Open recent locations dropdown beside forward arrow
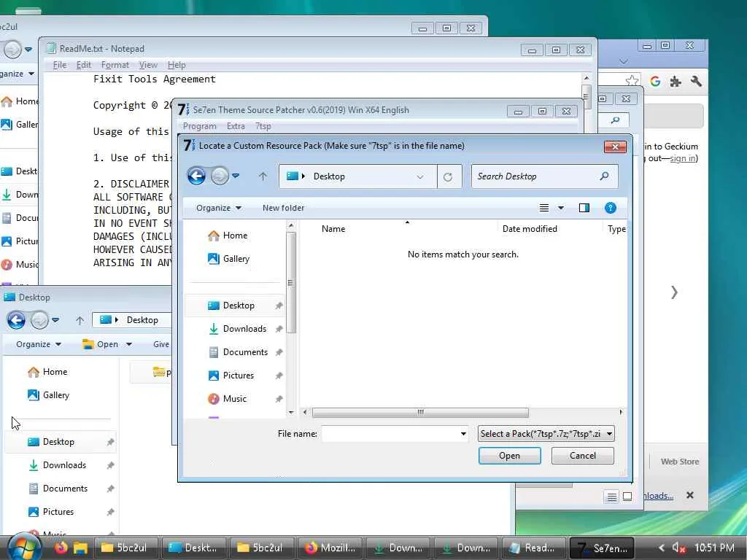The height and width of the screenshot is (560, 747). point(236,176)
